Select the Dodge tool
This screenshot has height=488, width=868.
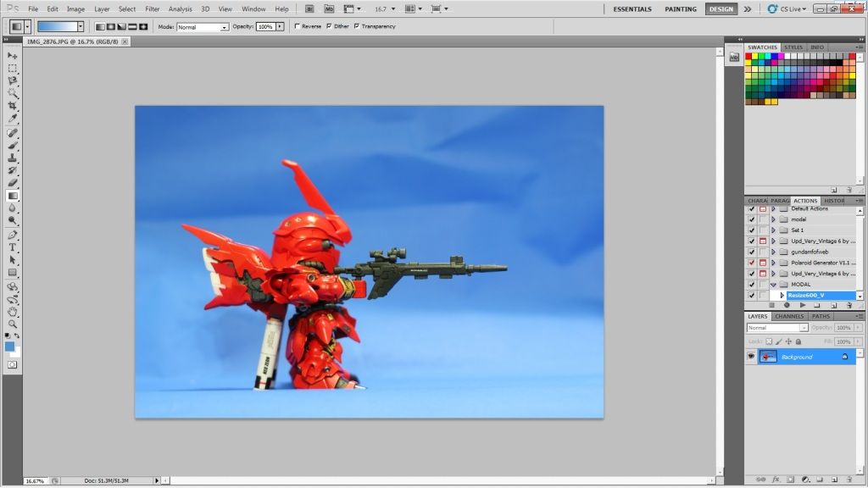(12, 220)
